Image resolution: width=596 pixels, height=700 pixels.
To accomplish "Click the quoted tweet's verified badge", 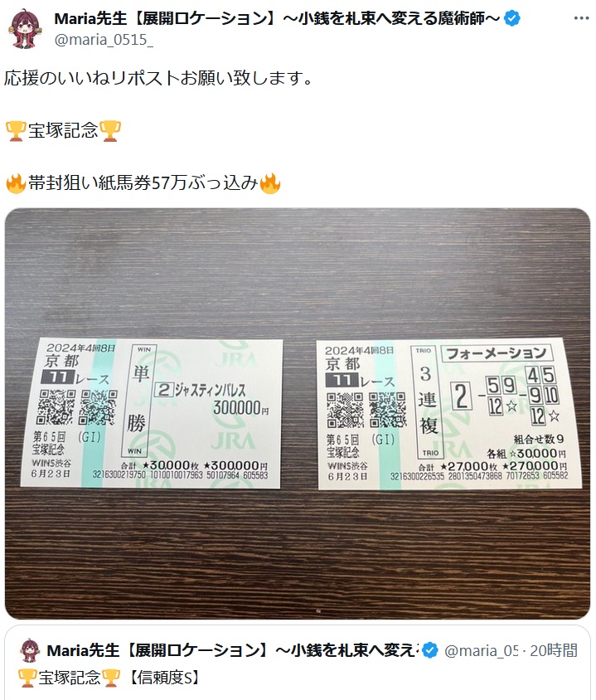I will (430, 650).
